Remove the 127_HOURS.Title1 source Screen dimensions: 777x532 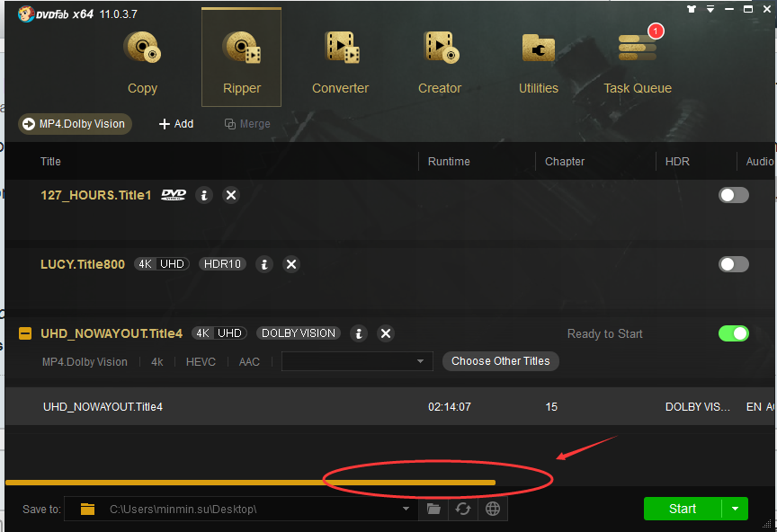pyautogui.click(x=231, y=195)
